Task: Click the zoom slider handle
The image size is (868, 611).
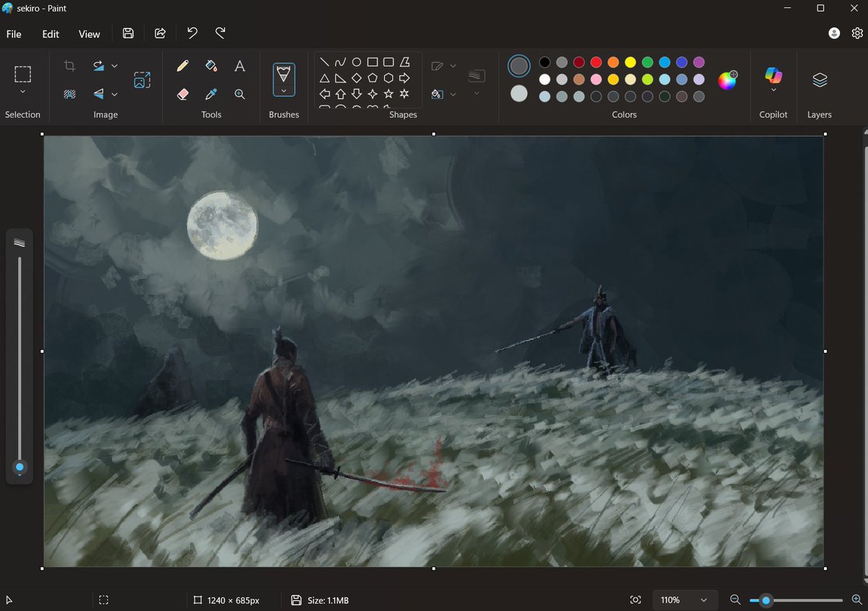Action: pyautogui.click(x=765, y=600)
